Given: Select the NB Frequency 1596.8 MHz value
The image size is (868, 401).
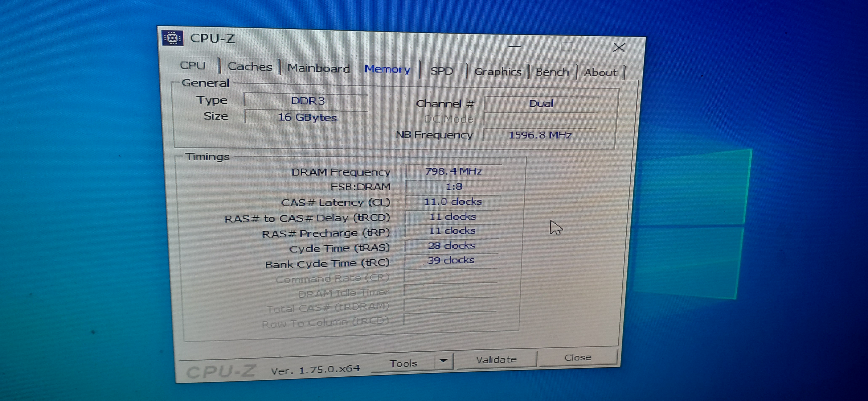Looking at the screenshot, I should (x=540, y=135).
